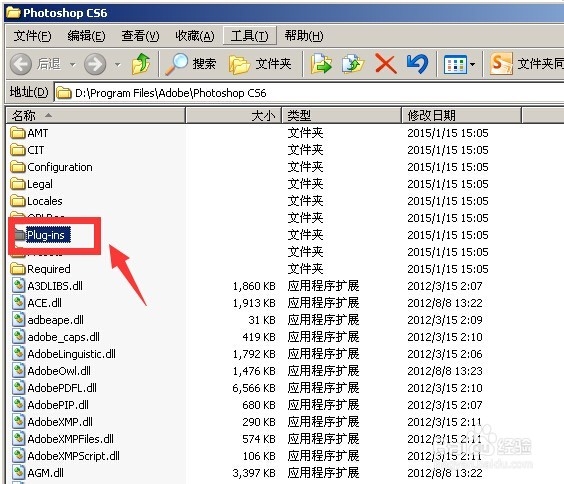Screen dimensions: 564x484
Task: Click the 6,566 KB size value
Action: tap(254, 388)
